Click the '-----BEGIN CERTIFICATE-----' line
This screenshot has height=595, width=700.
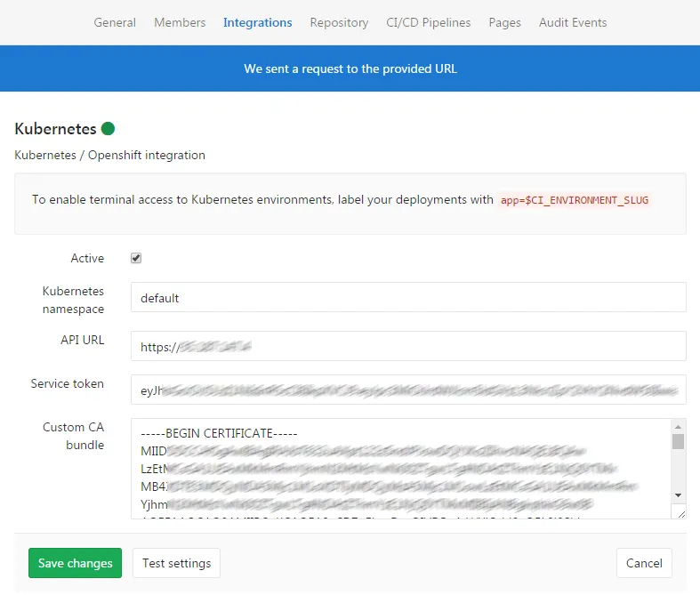click(219, 433)
